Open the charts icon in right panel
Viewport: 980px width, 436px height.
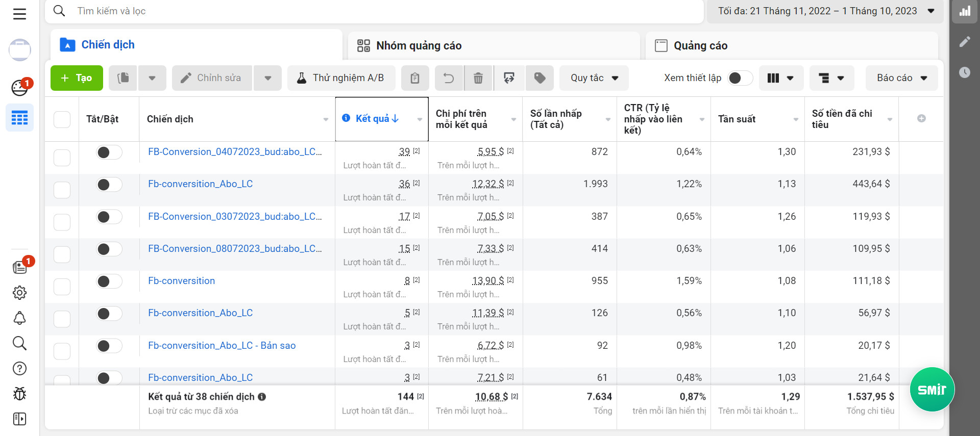click(x=965, y=11)
